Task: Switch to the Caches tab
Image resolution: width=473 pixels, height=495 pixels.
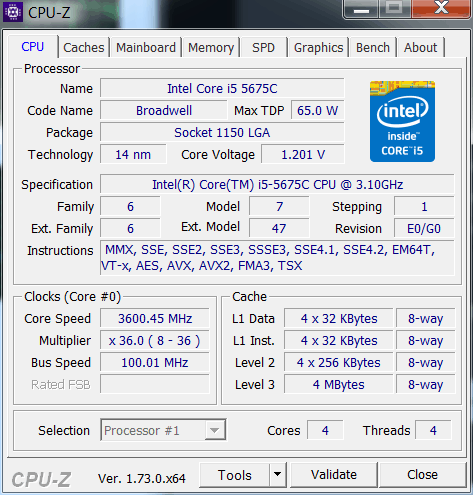Action: tap(84, 47)
